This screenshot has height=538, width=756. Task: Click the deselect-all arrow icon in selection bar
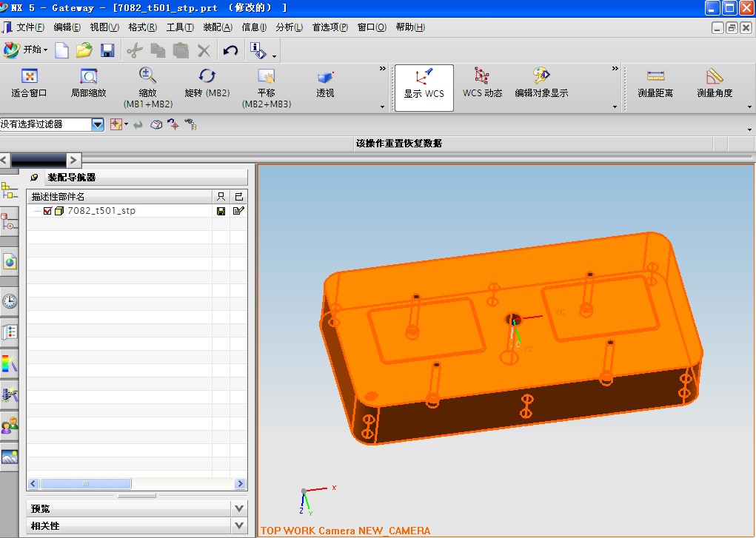(x=138, y=125)
